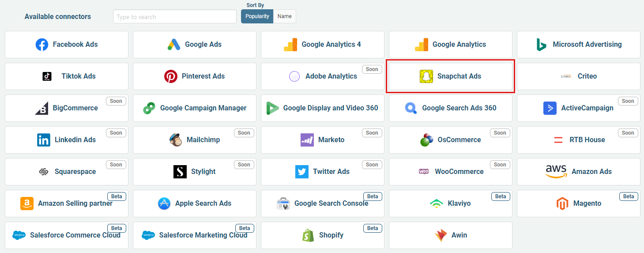Click the LinkedIn logo icon

click(x=44, y=140)
